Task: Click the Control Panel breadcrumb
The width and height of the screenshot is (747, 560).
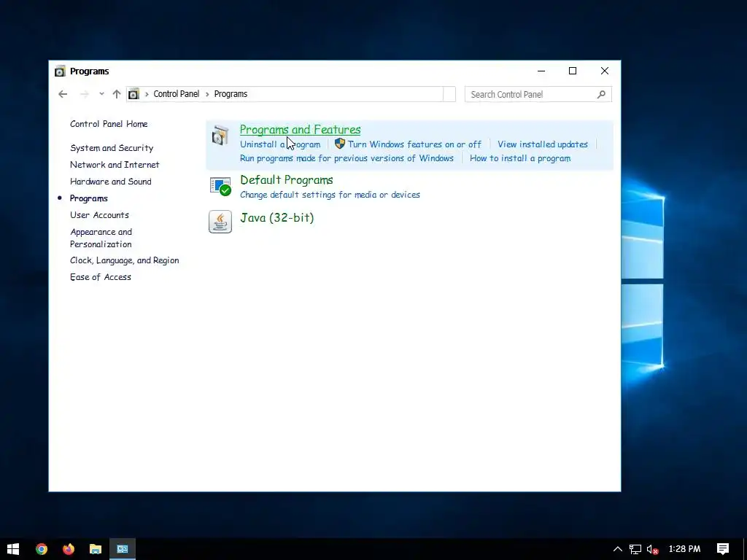Action: (177, 94)
